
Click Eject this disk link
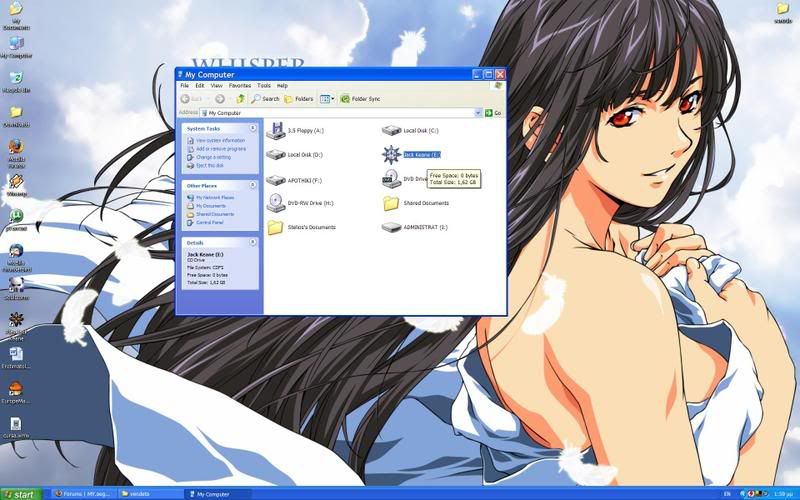point(210,165)
